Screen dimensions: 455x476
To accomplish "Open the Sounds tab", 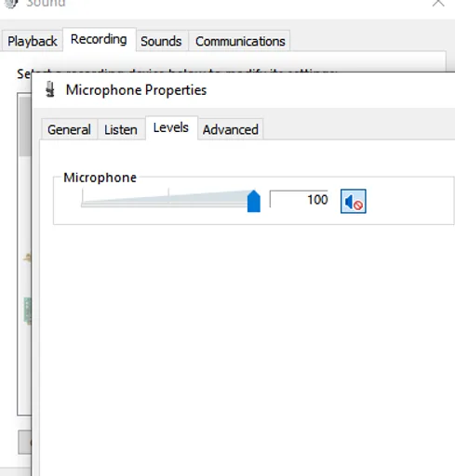I will point(161,41).
